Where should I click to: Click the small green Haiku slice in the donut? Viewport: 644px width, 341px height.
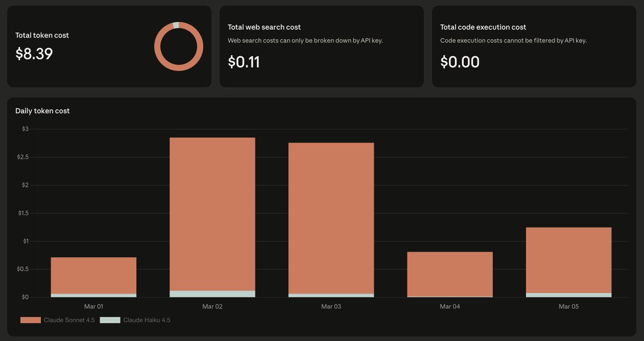coord(175,26)
